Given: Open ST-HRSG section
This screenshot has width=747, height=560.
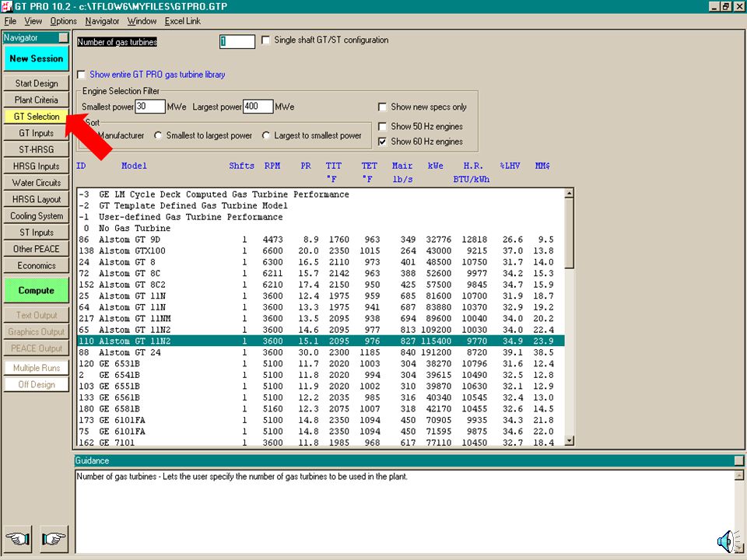Looking at the screenshot, I should pyautogui.click(x=37, y=149).
